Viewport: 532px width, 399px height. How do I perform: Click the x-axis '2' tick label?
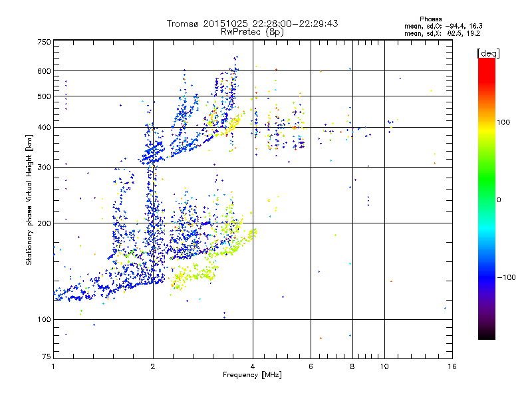pos(153,366)
